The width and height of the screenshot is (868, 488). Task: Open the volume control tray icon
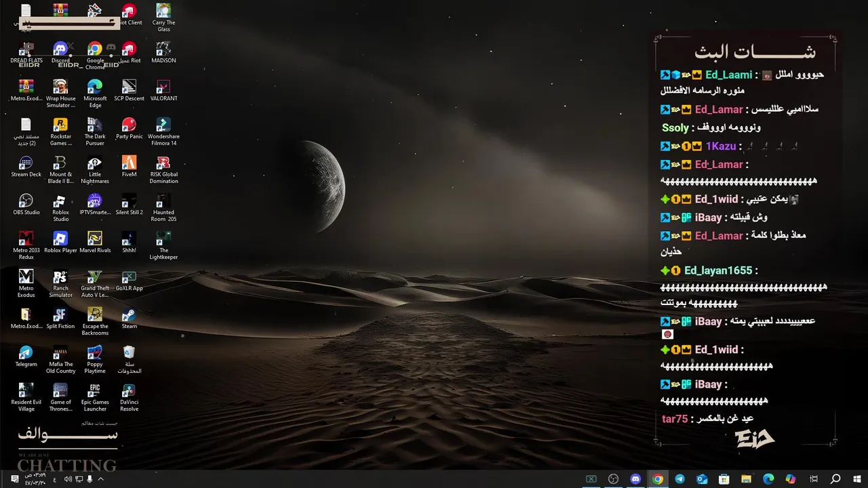tap(68, 479)
